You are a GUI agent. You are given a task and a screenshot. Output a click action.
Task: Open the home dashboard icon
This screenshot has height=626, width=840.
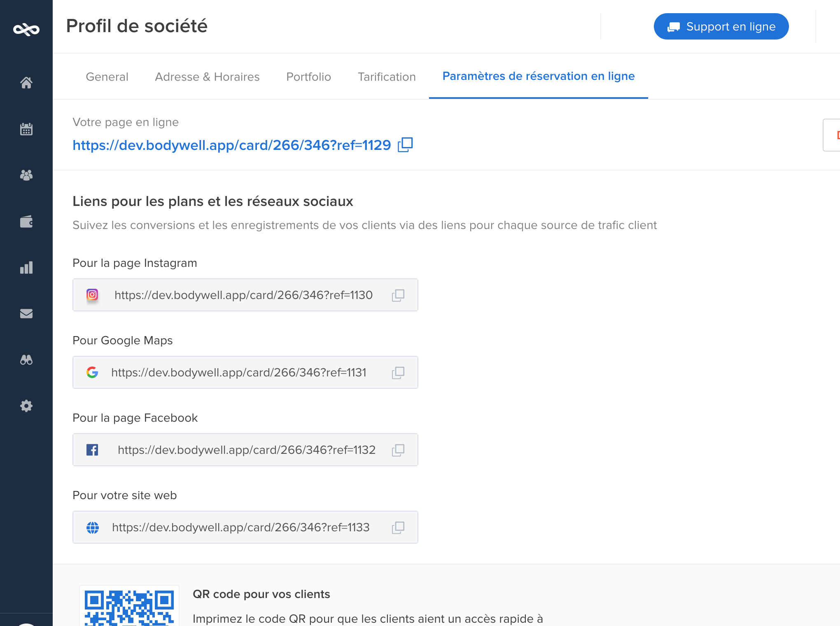[26, 83]
